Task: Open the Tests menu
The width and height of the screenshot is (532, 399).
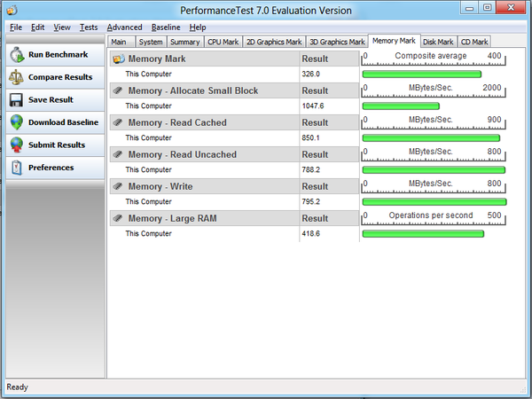Action: (88, 27)
